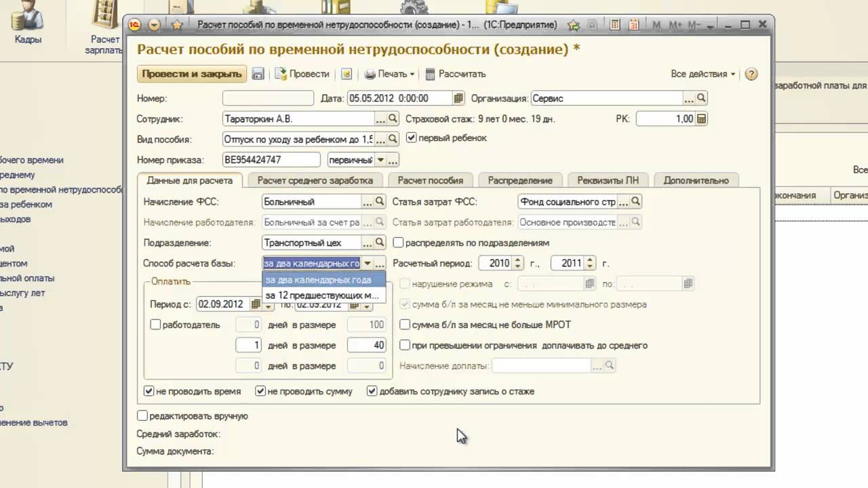Screen dimensions: 868x488
Task: Click the magnifier next to Статья затрат ФСС
Action: (636, 201)
